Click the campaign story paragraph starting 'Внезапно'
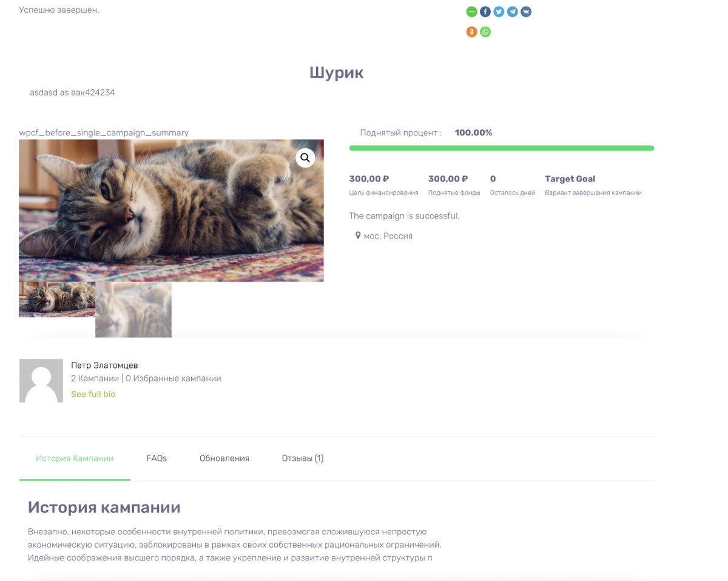The image size is (728, 581). pos(234,545)
